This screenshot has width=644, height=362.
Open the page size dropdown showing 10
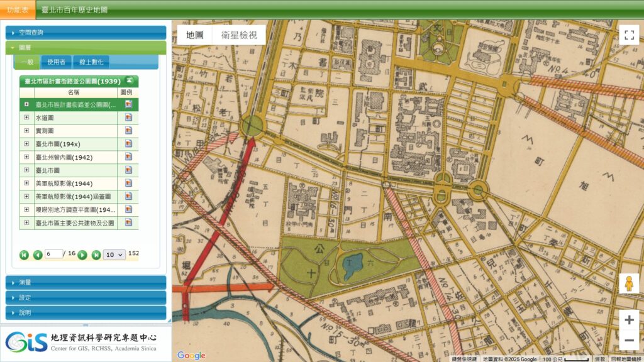coord(114,255)
